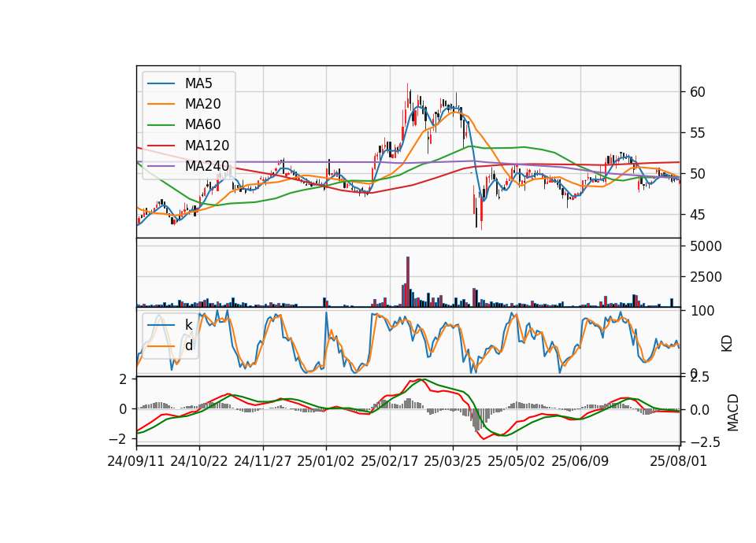The image size is (756, 543).
Task: Click the green MA60 legend line sample
Action: (x=161, y=125)
